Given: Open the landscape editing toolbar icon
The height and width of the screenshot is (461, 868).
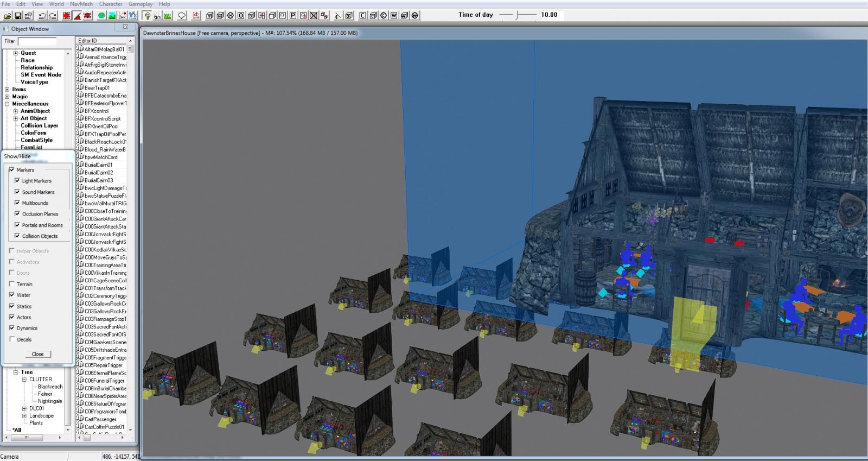Looking at the screenshot, I should [x=112, y=16].
